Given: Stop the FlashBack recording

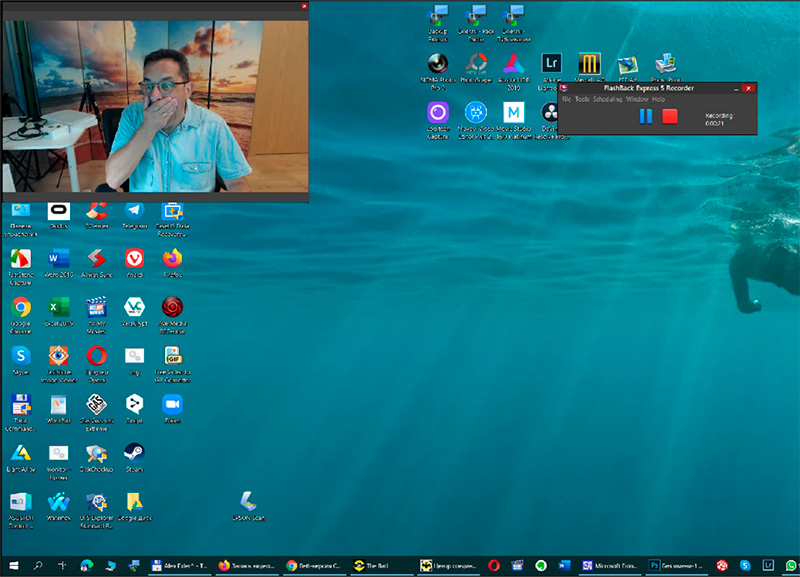Looking at the screenshot, I should click(670, 117).
